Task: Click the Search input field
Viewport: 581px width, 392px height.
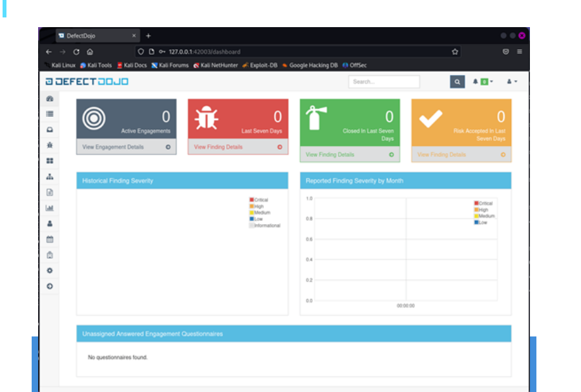Action: click(x=384, y=82)
